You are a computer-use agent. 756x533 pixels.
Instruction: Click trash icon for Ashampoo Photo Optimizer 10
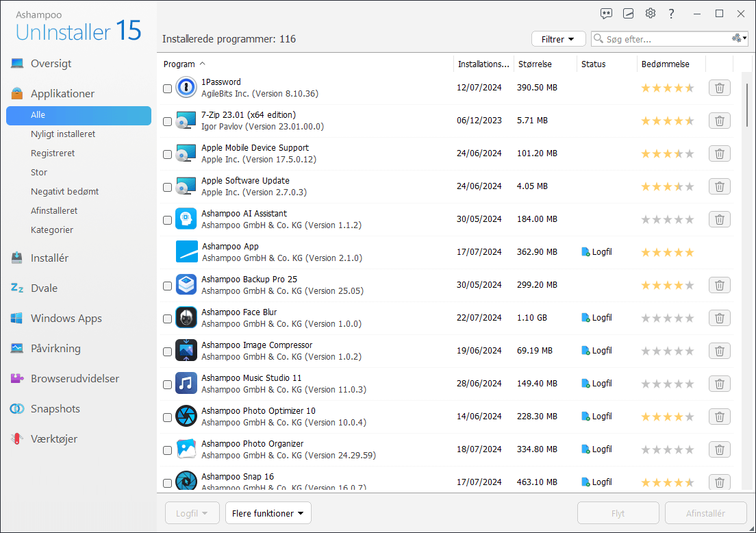click(x=719, y=417)
